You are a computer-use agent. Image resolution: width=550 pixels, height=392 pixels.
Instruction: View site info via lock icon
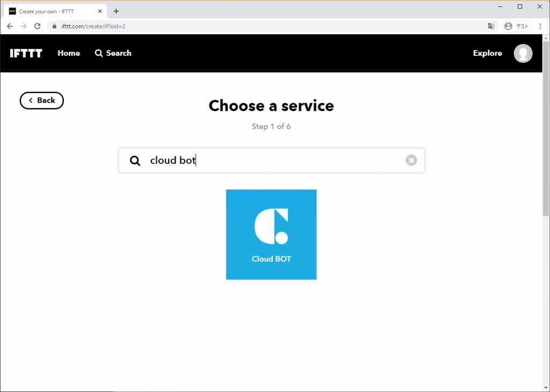pos(54,26)
